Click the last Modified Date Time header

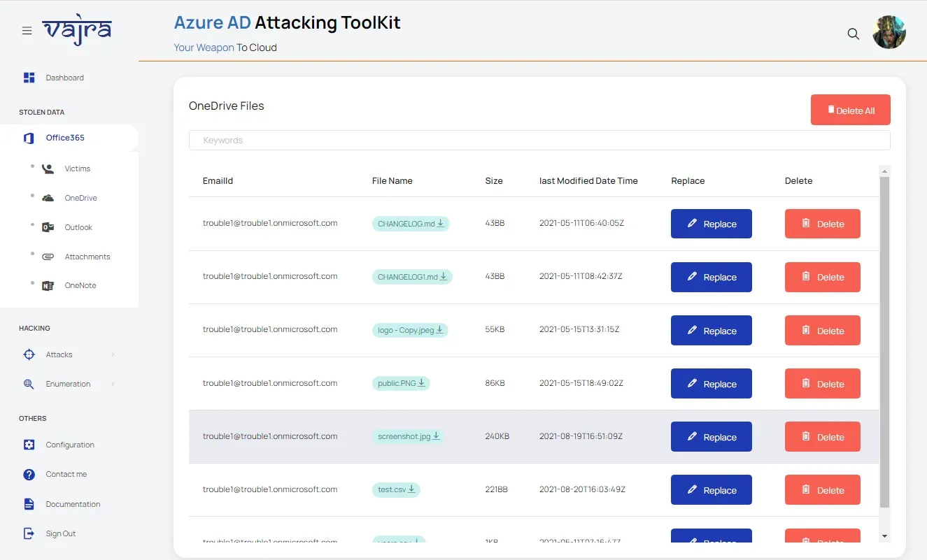click(x=588, y=180)
